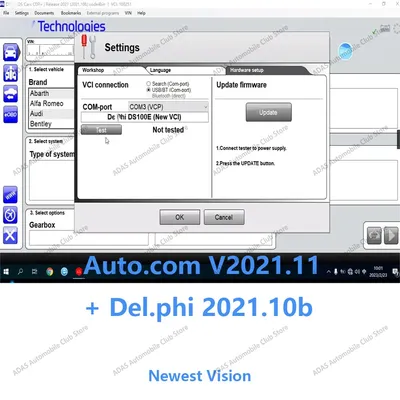Switch to the Workshop tab
The width and height of the screenshot is (400, 400).
pyautogui.click(x=93, y=70)
